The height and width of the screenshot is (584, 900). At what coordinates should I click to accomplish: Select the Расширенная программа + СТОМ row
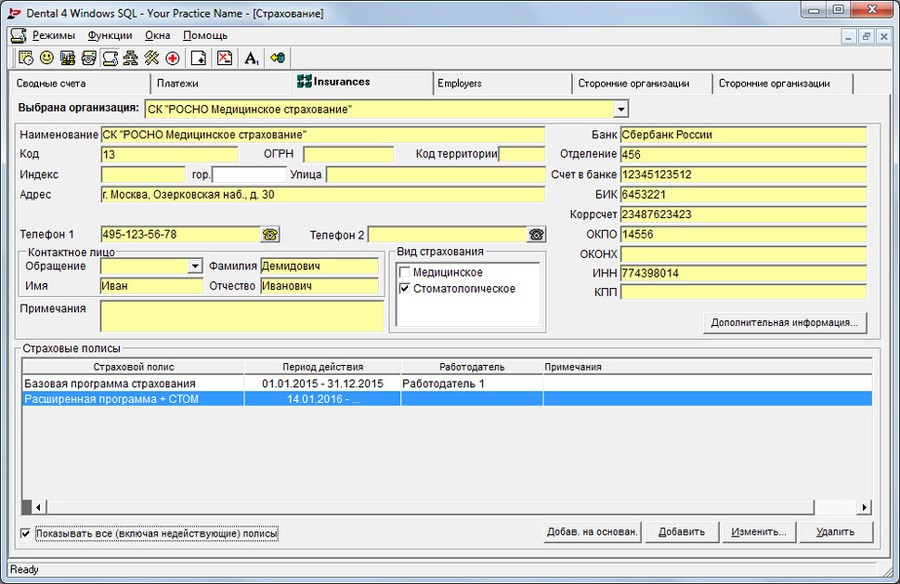447,399
